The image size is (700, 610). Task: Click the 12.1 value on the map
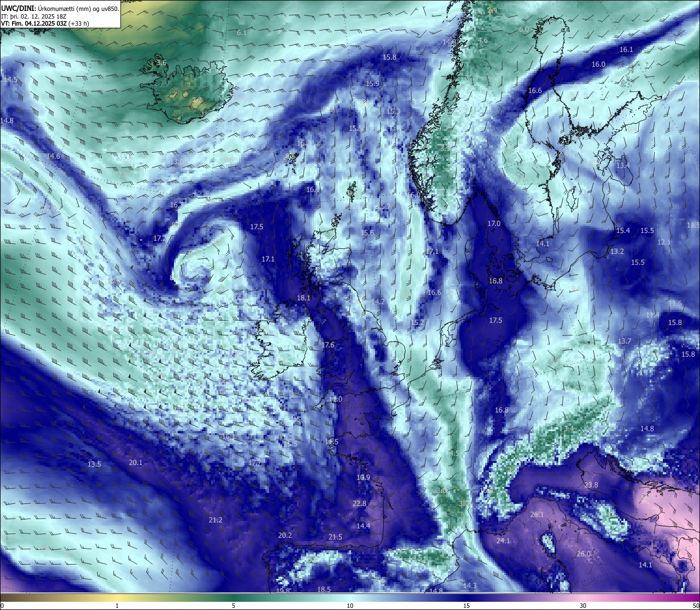point(664,242)
